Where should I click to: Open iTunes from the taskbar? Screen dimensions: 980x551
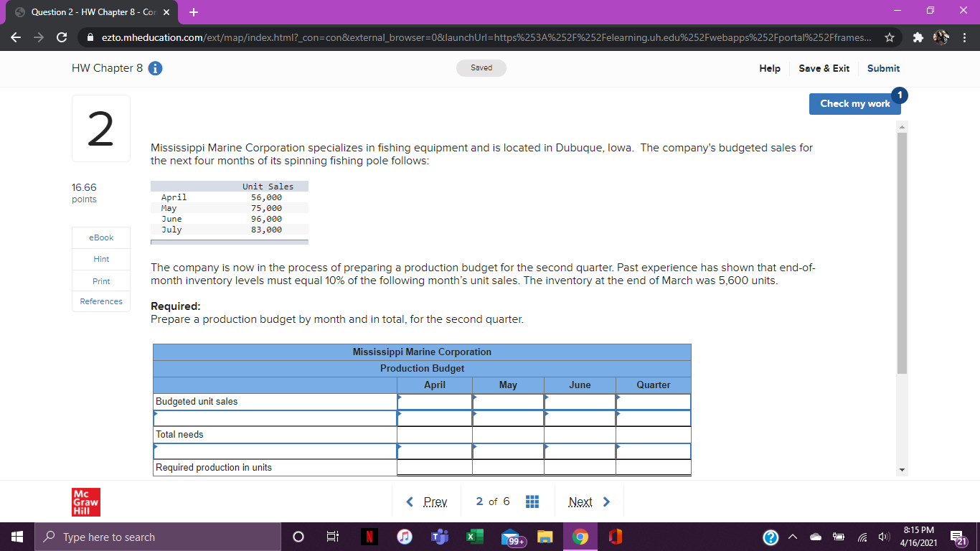tap(404, 536)
